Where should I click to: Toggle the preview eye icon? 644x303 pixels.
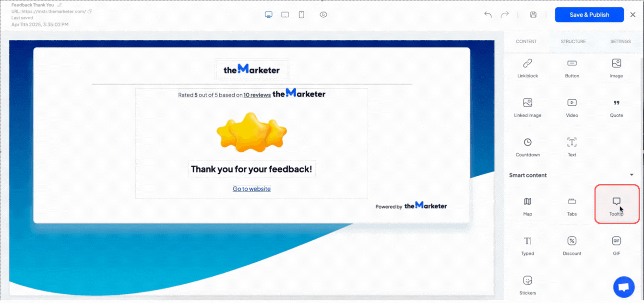pyautogui.click(x=323, y=14)
